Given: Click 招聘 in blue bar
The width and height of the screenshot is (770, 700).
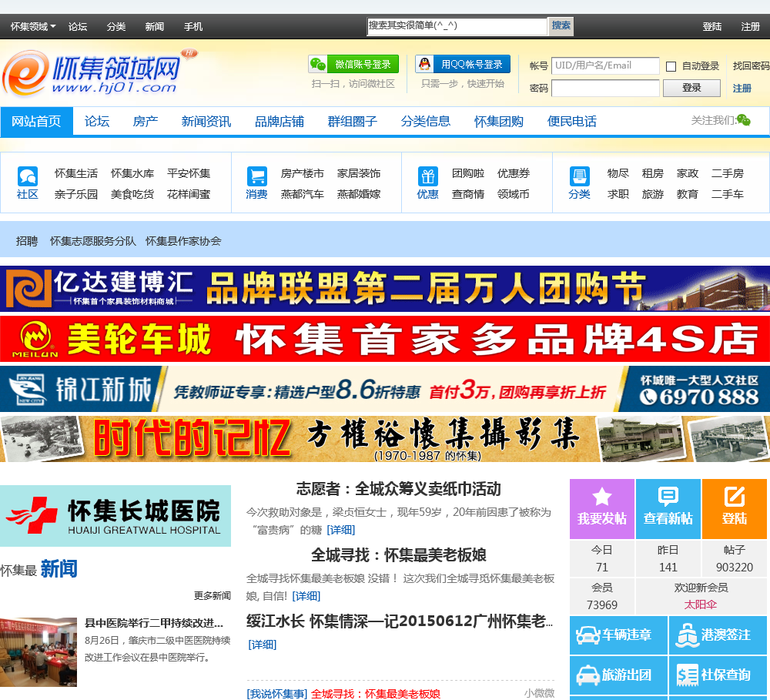Looking at the screenshot, I should point(27,241).
